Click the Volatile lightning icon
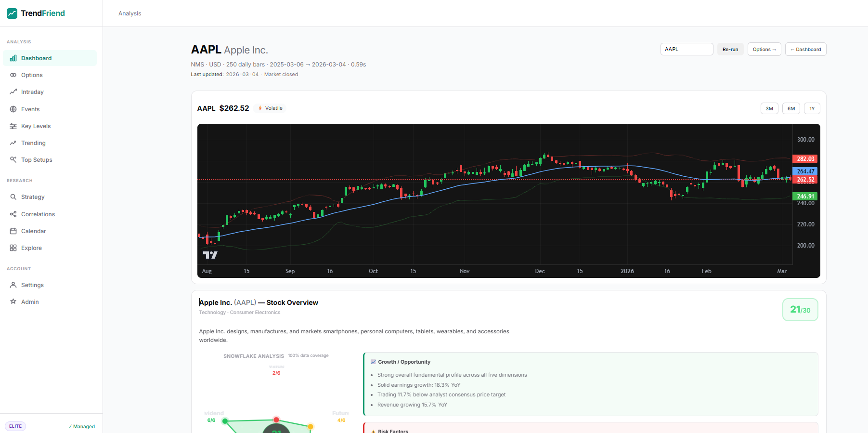Screen dimensions: 868x433 [x=260, y=108]
